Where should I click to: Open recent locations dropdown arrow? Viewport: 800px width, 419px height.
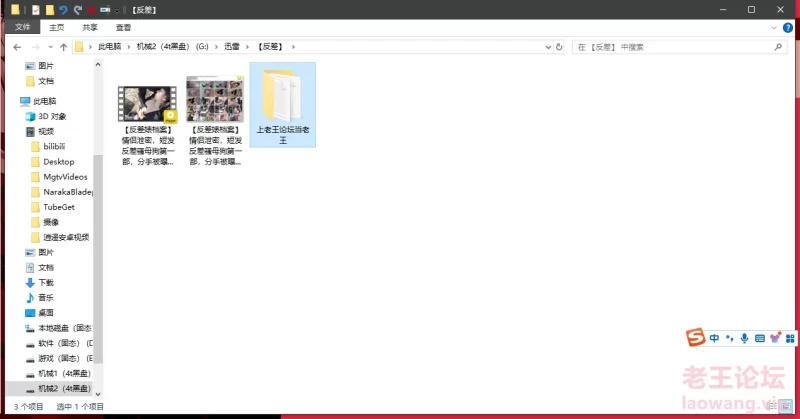point(50,47)
